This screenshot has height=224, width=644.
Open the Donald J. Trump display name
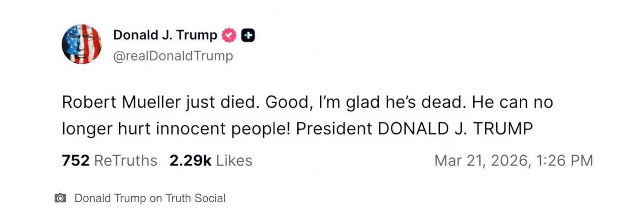tap(165, 35)
